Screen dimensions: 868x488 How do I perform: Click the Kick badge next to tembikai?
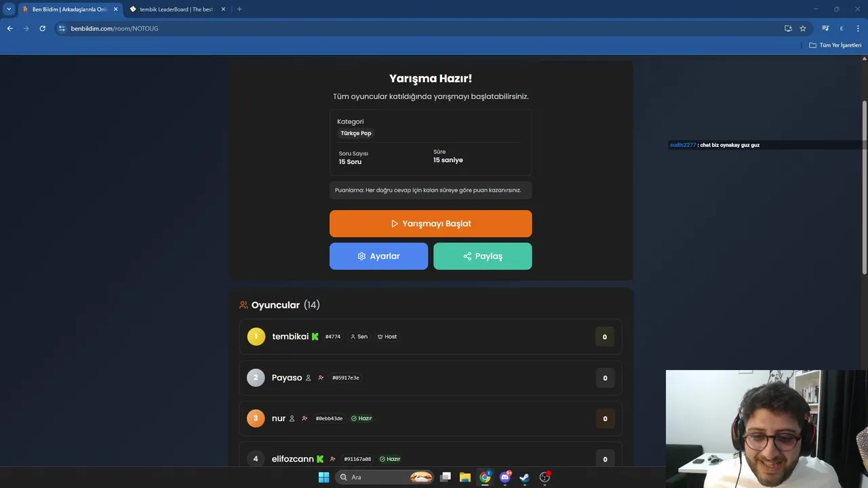click(x=315, y=337)
